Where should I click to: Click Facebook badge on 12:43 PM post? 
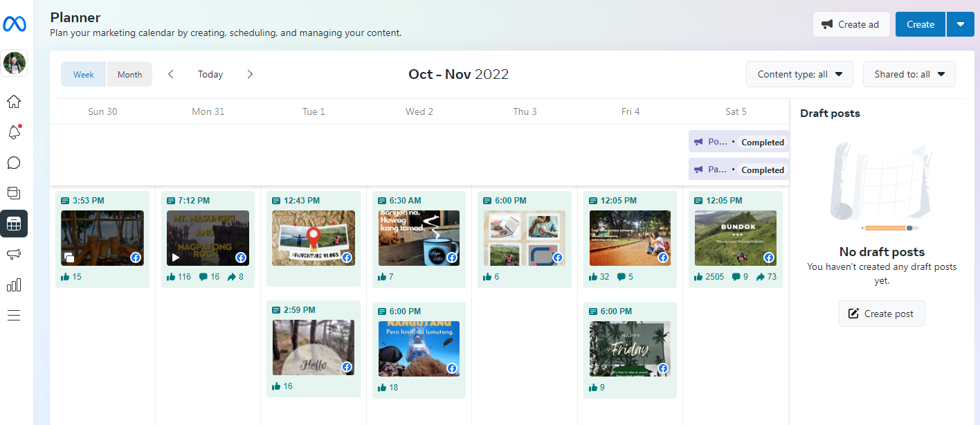click(x=347, y=257)
